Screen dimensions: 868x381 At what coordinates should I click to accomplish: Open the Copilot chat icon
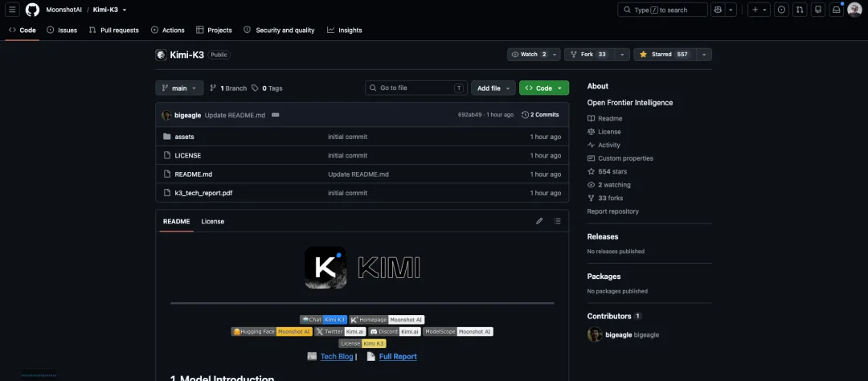[718, 10]
